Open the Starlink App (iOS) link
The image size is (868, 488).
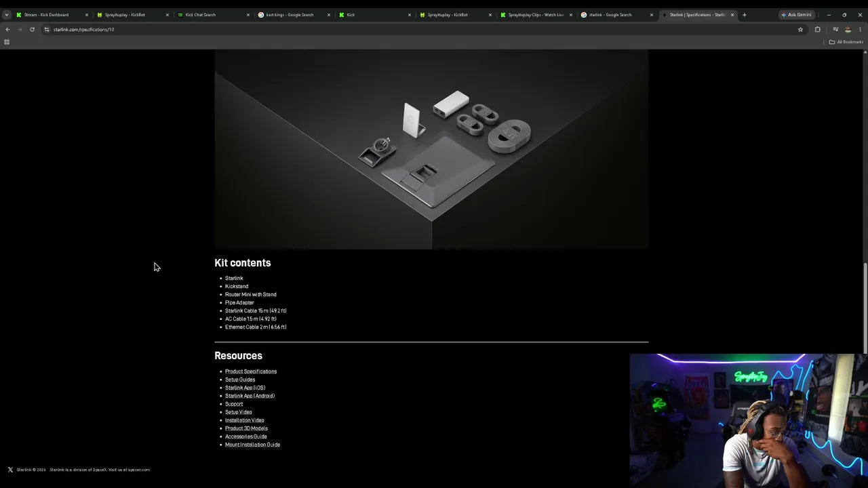[x=245, y=388]
